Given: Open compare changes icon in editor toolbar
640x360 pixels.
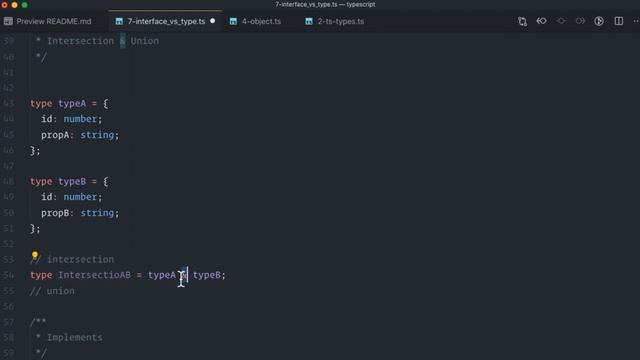Looking at the screenshot, I should point(522,21).
